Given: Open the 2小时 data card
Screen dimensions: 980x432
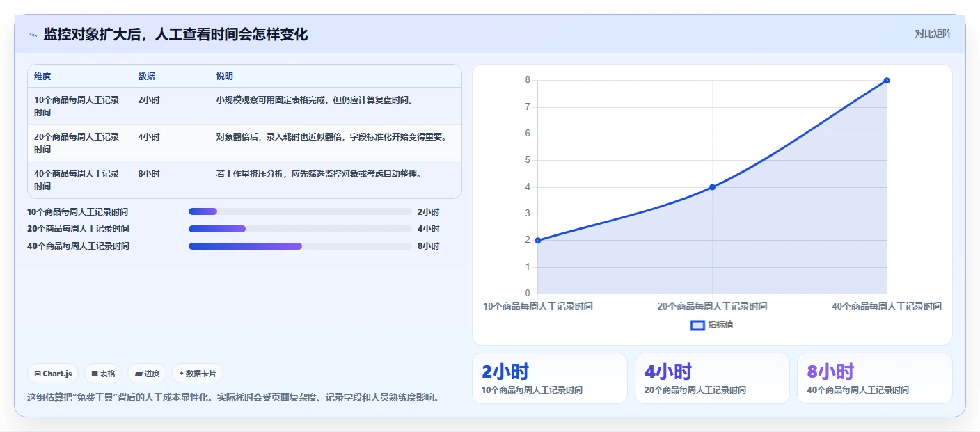Looking at the screenshot, I should coord(549,378).
